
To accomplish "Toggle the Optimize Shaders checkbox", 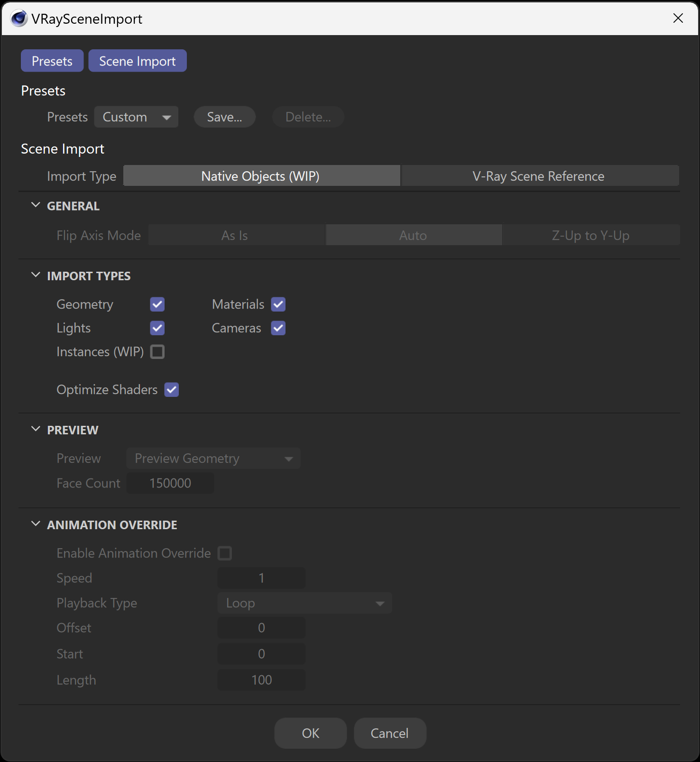I will pos(172,390).
